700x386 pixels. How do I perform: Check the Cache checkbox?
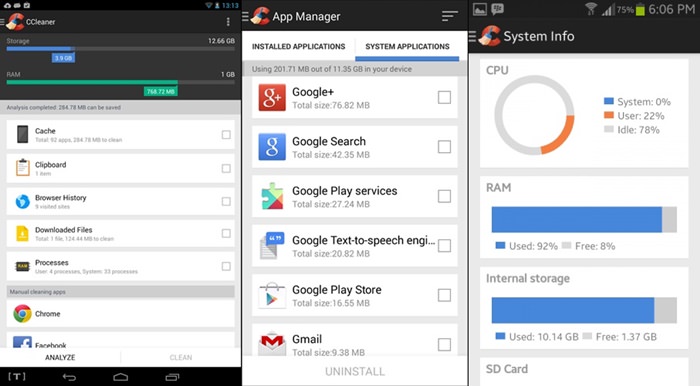point(226,135)
